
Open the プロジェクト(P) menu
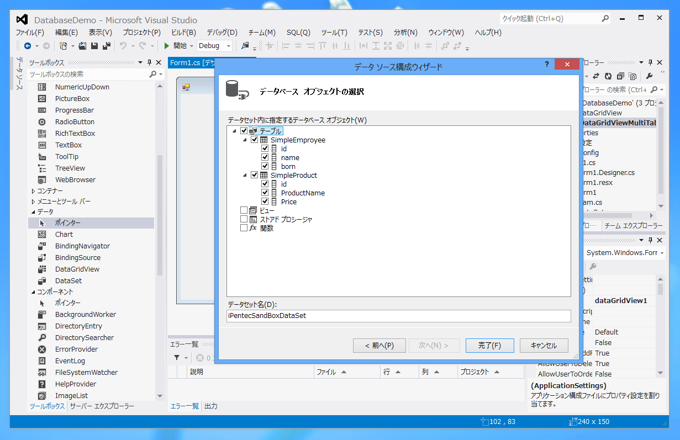point(141,33)
